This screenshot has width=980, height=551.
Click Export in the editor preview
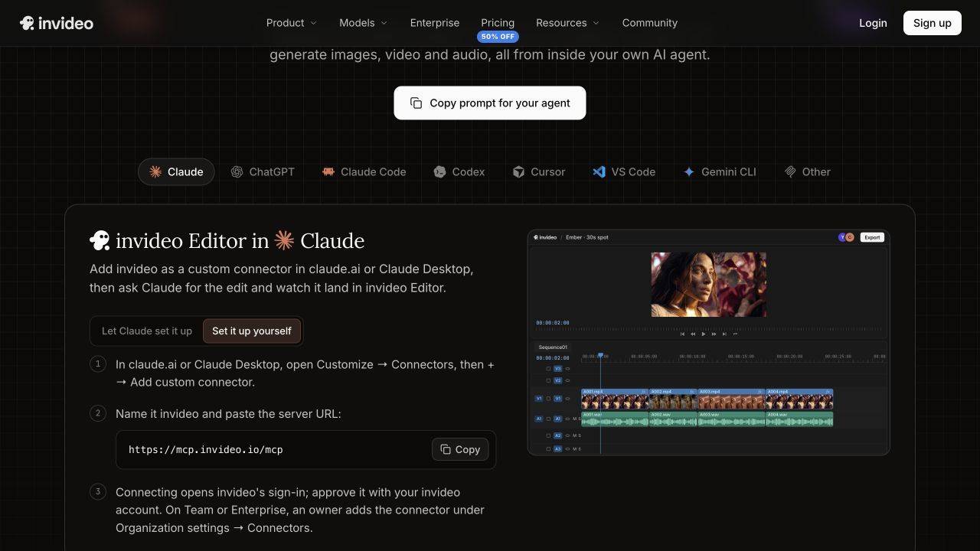(x=872, y=237)
